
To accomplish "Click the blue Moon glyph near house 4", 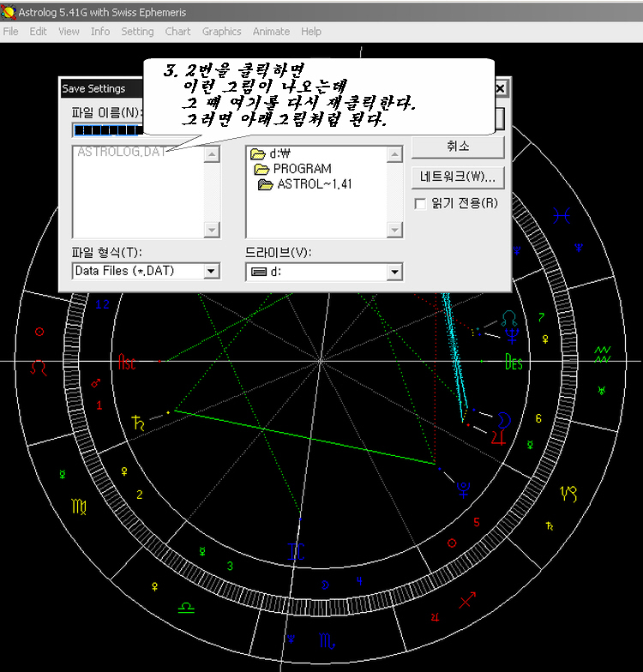I will click(326, 585).
